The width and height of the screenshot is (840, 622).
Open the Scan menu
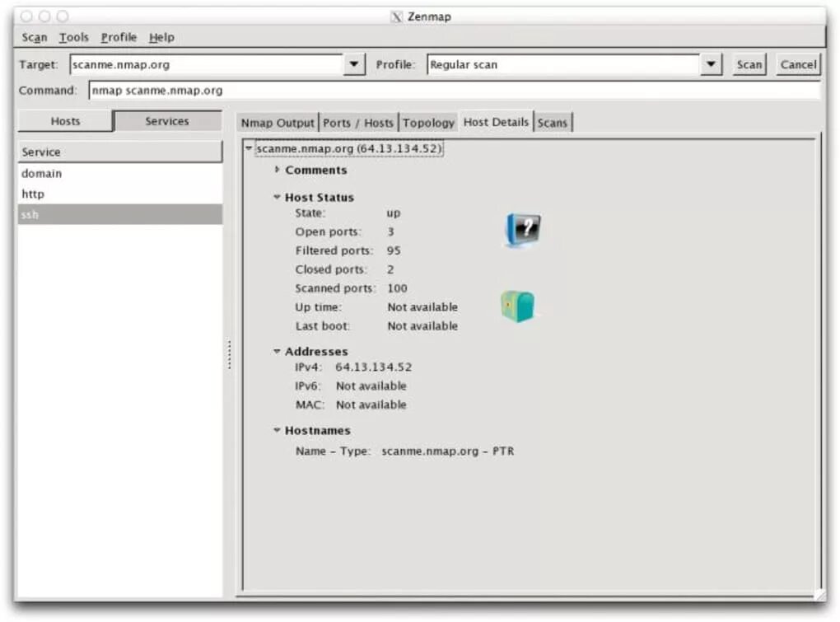pyautogui.click(x=35, y=38)
